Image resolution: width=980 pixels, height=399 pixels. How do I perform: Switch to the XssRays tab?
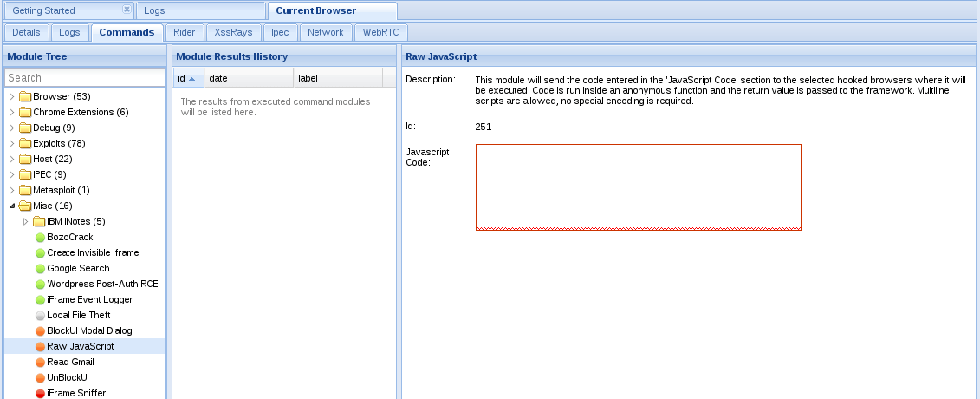pos(233,32)
